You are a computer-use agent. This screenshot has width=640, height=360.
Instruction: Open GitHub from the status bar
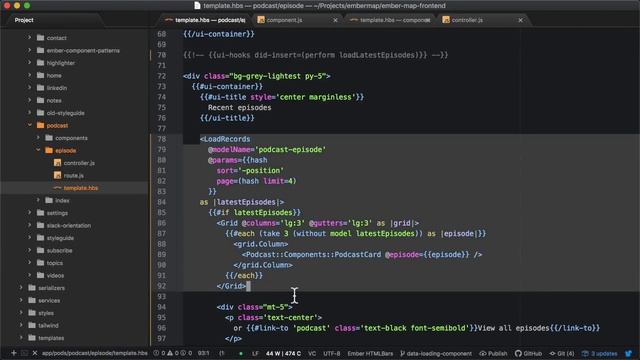pyautogui.click(x=528, y=353)
